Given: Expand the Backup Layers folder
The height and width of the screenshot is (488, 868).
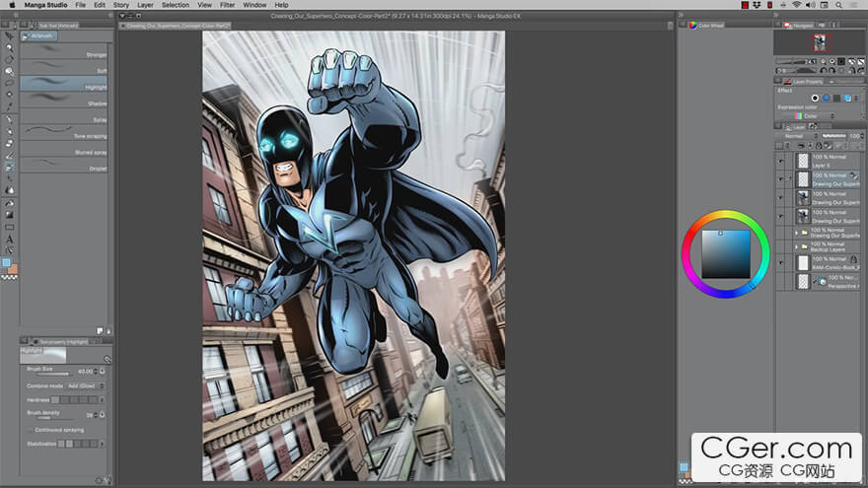Looking at the screenshot, I should tap(797, 246).
